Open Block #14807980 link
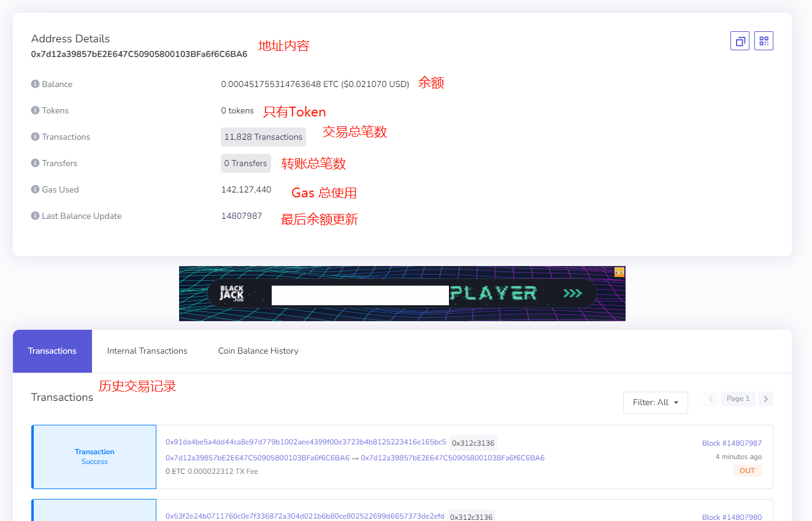This screenshot has height=521, width=812. (x=732, y=517)
